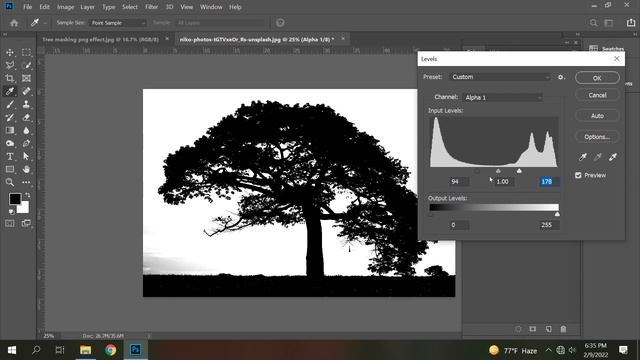This screenshot has width=640, height=360.
Task: Select the History Brush tool
Action: click(10, 118)
